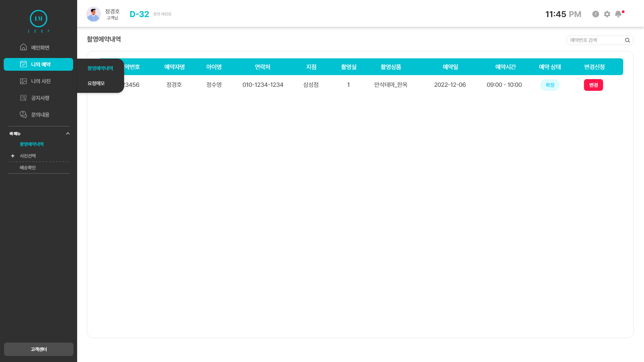
Task: Select 요청메모 in the flyout submenu
Action: pyautogui.click(x=96, y=83)
